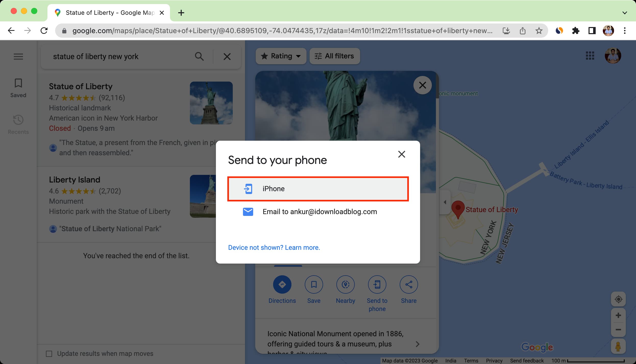Close the Statue of Liberty tab
636x364 pixels.
[162, 13]
